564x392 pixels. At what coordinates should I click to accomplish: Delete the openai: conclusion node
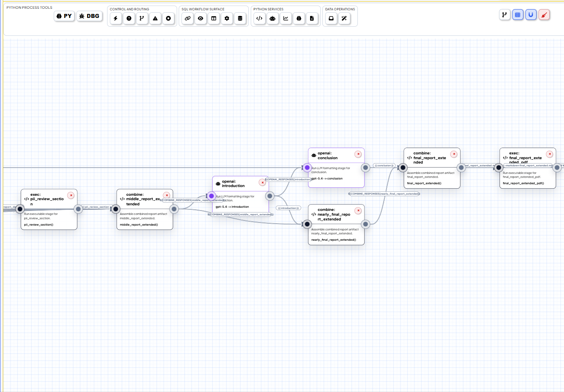358,154
